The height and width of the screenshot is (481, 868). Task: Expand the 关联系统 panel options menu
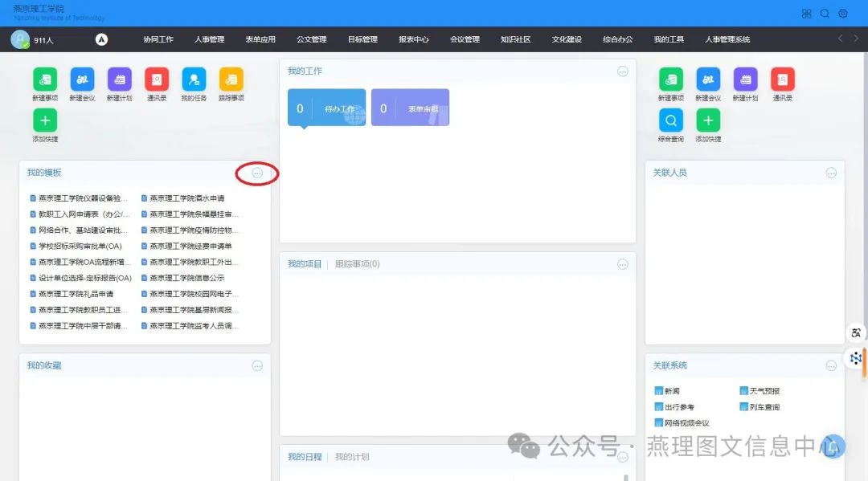coord(831,366)
